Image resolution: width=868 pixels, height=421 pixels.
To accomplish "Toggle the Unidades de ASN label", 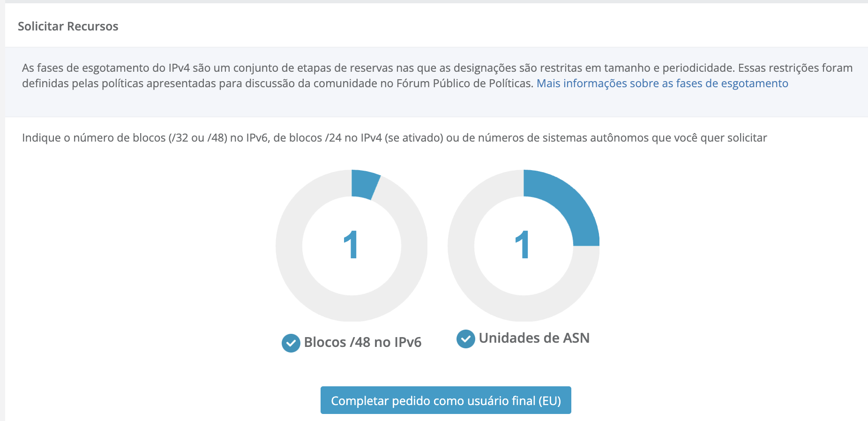I will 534,338.
